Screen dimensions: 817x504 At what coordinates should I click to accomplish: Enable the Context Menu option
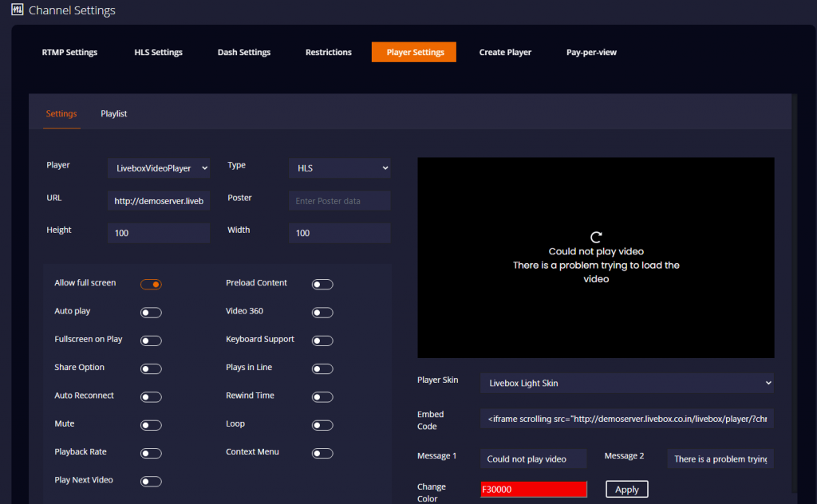pos(322,453)
